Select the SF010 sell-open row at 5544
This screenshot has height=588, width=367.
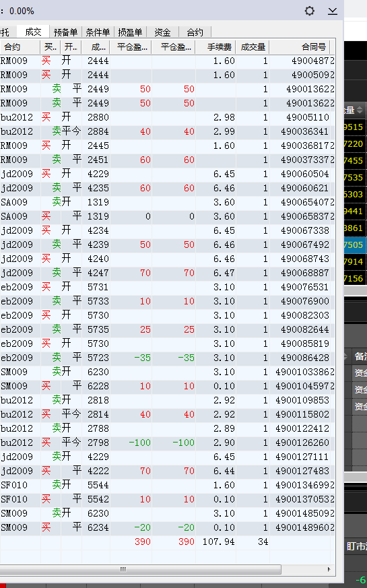[x=167, y=485]
